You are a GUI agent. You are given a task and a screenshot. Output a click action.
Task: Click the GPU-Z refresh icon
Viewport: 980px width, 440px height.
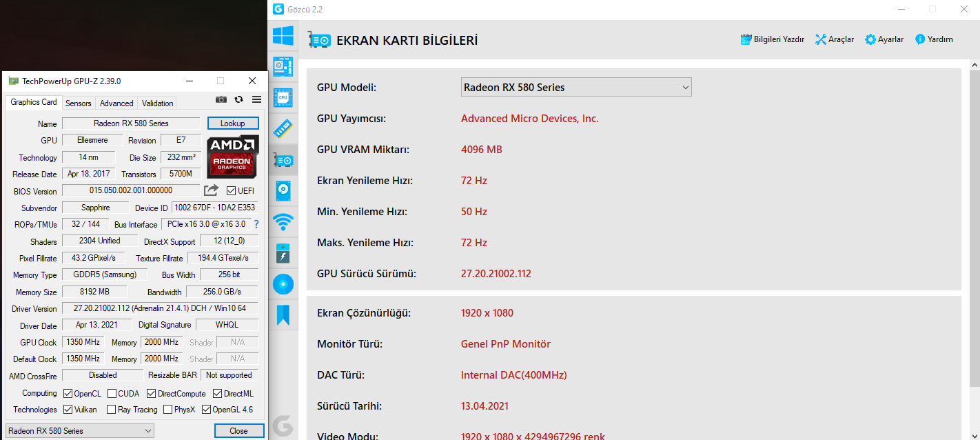point(239,100)
